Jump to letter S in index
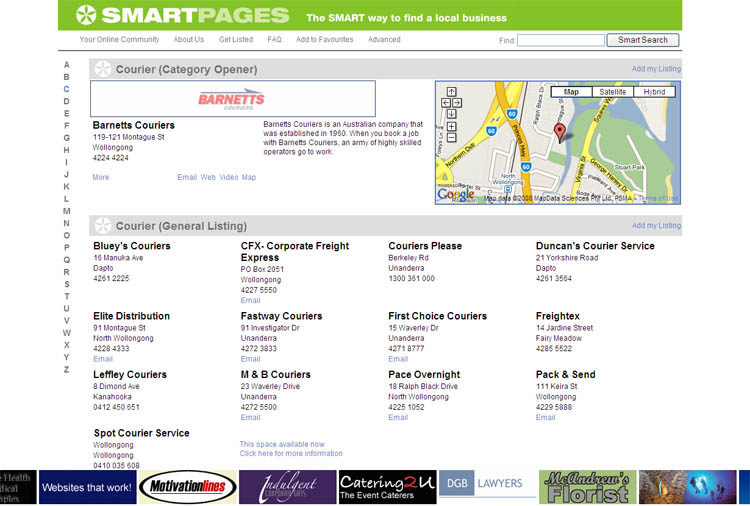750x506 pixels. pyautogui.click(x=66, y=284)
